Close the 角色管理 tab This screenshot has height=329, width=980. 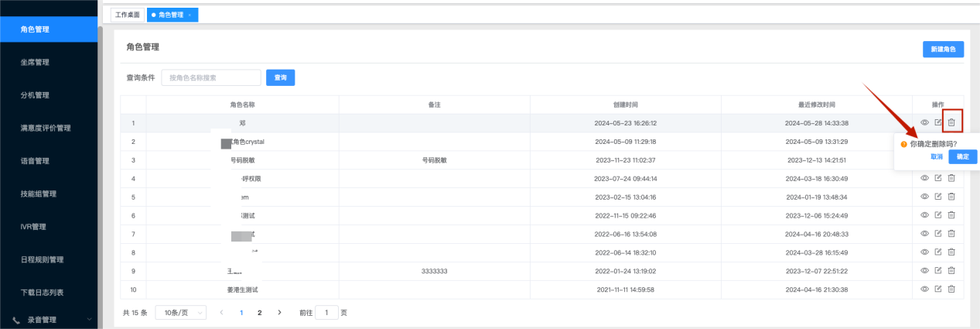click(x=190, y=15)
